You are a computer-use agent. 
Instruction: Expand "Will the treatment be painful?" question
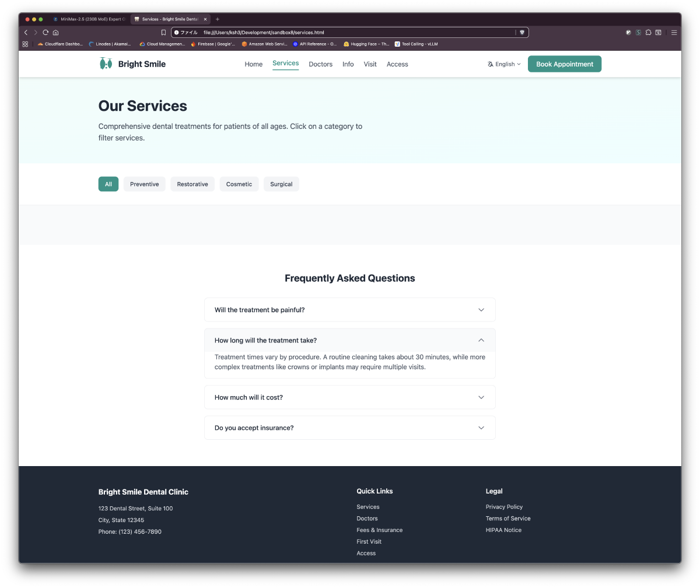click(x=349, y=310)
